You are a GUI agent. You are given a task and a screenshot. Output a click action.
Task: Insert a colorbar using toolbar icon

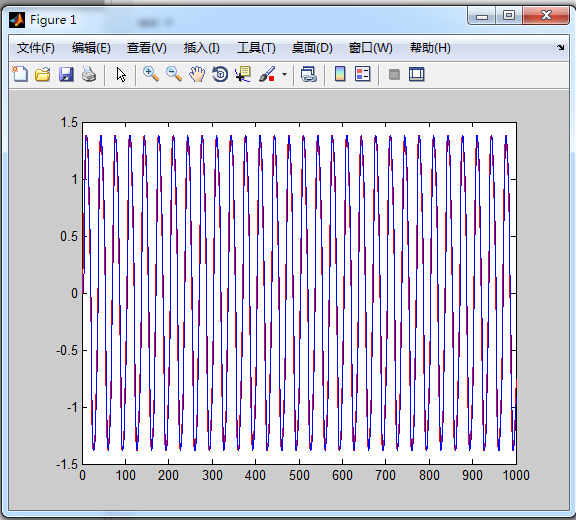(340, 74)
